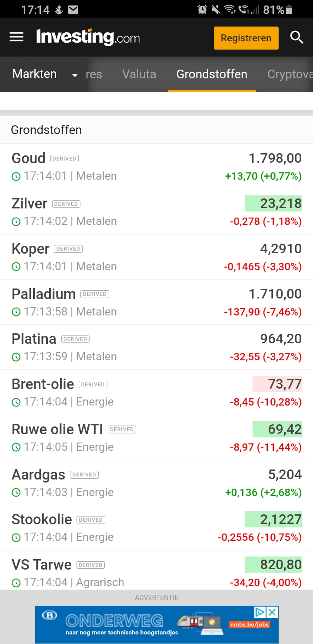The height and width of the screenshot is (644, 313).
Task: Click the Investing.com logo
Action: pos(88,37)
